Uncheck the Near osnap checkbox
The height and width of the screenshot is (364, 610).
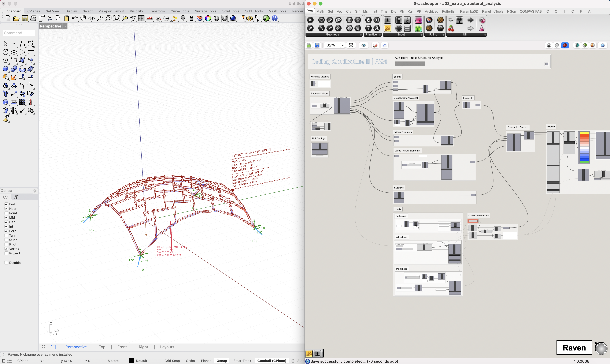(x=6, y=209)
